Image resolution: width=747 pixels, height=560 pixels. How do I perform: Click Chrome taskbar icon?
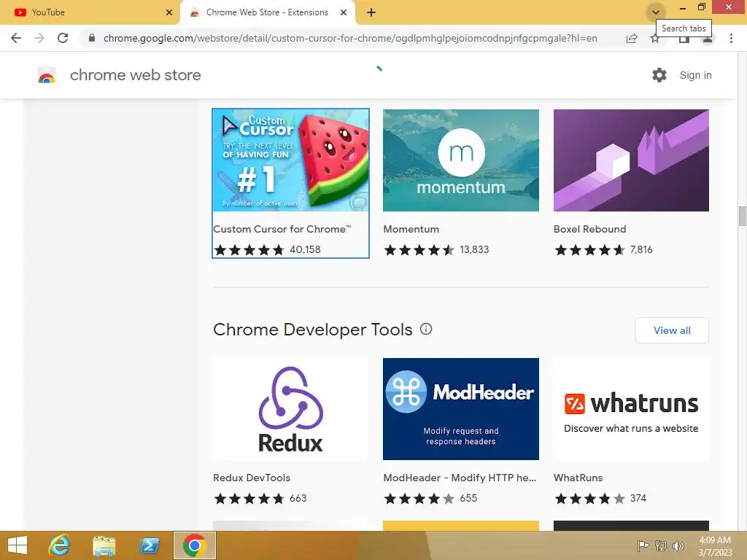[194, 545]
